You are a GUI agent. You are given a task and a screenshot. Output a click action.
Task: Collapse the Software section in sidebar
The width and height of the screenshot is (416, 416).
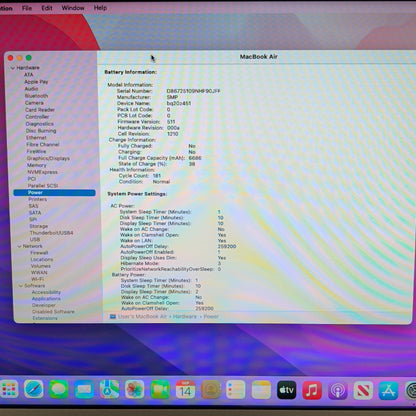[x=21, y=286]
